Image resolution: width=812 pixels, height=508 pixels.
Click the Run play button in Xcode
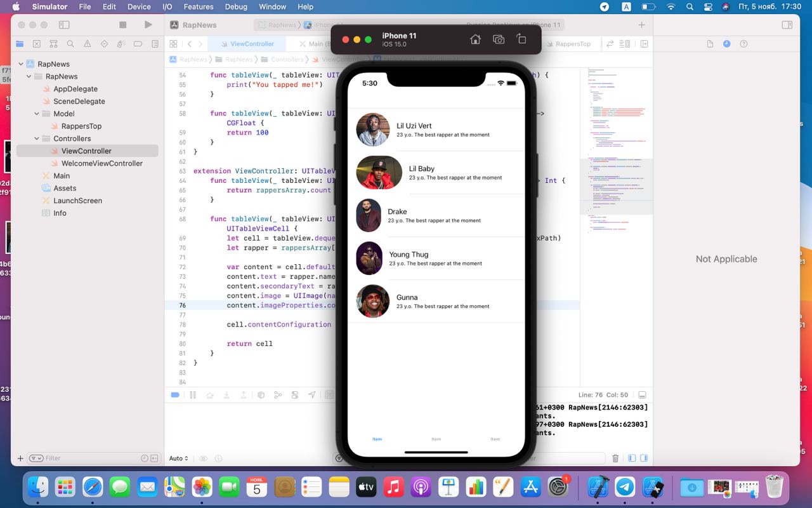coord(148,25)
